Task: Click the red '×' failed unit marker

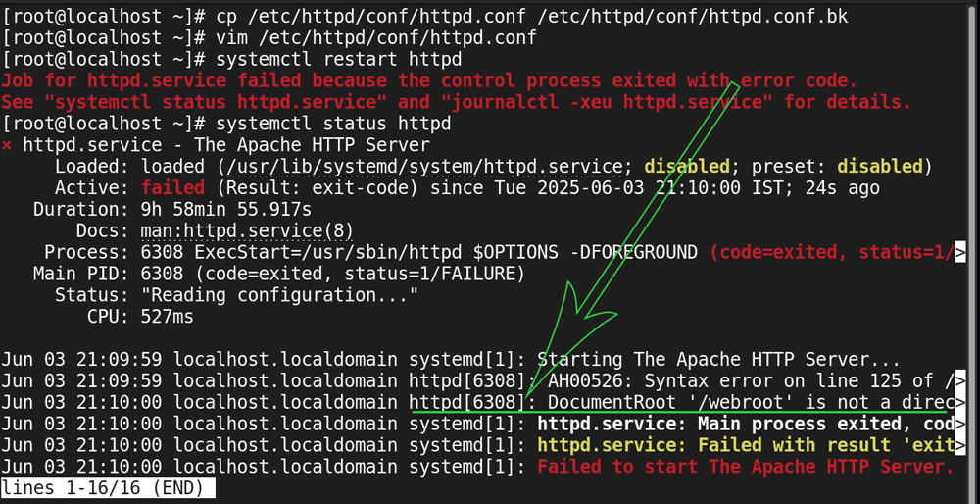Action: 6,146
